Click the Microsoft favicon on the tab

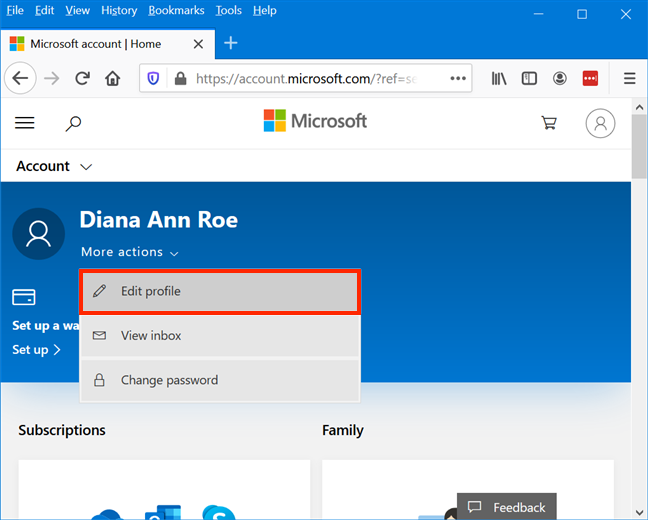tap(17, 44)
